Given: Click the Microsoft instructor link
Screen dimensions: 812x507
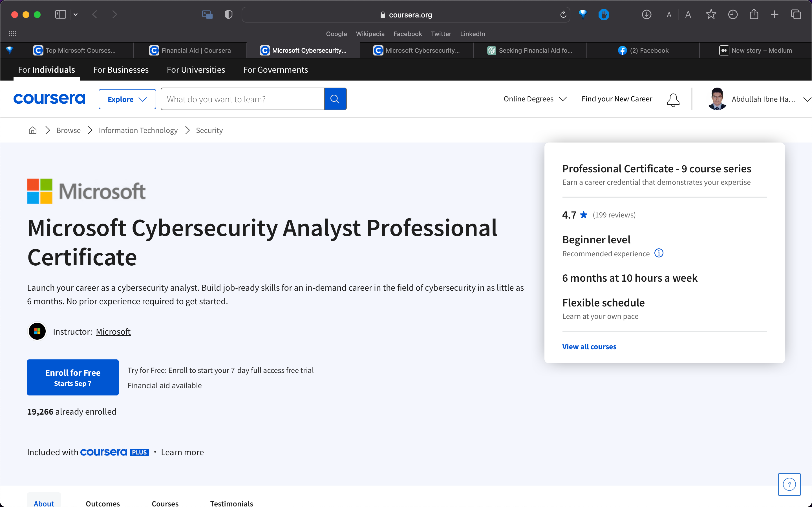Looking at the screenshot, I should coord(113,331).
